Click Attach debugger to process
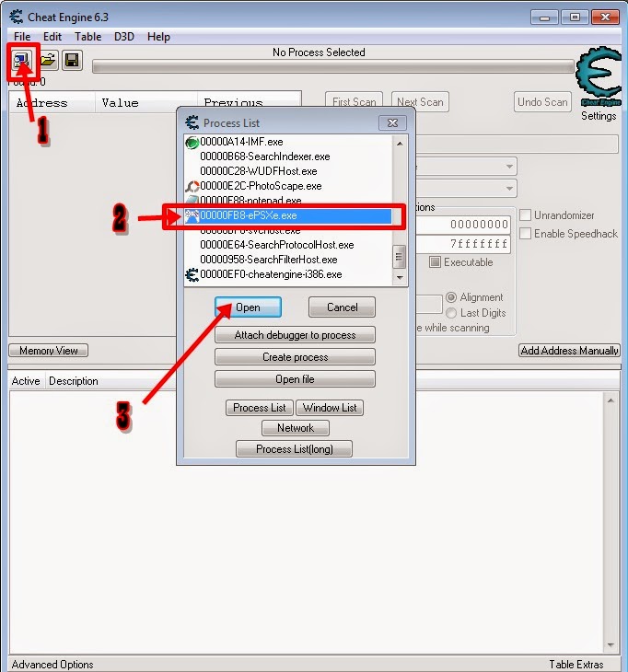 point(295,335)
